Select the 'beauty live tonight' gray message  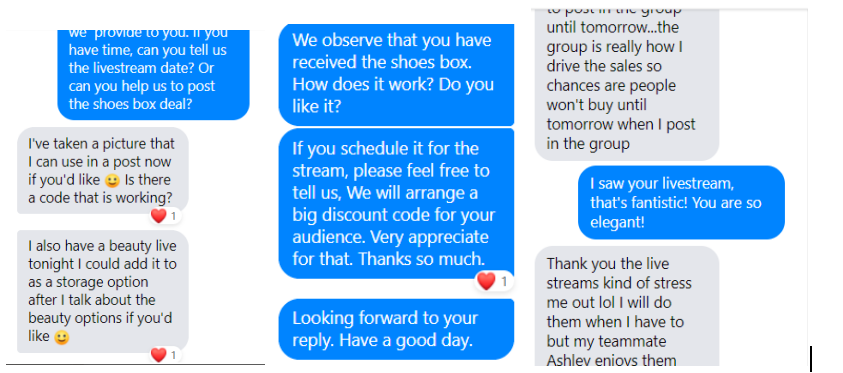click(x=103, y=291)
